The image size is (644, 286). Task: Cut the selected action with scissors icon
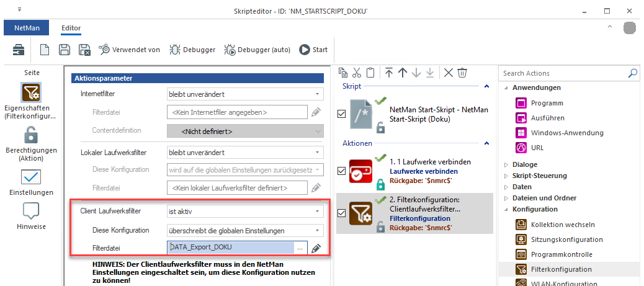pos(356,73)
